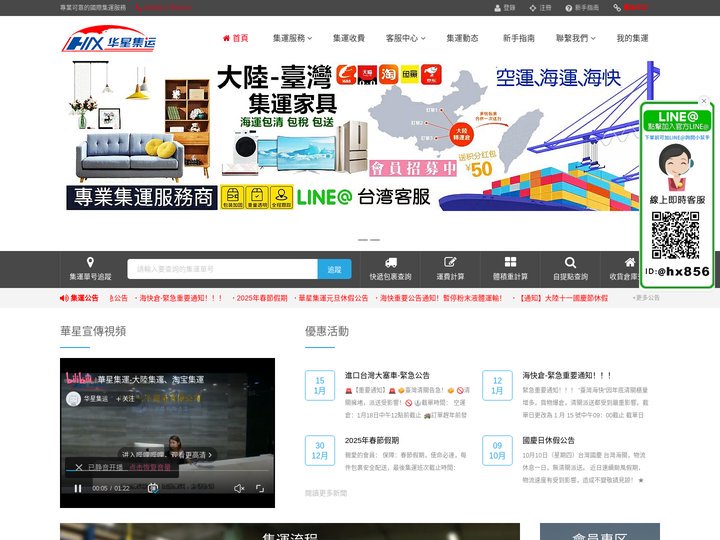This screenshot has height=540, width=720.
Task: Click the 华星集运 HX logo
Action: (109, 39)
